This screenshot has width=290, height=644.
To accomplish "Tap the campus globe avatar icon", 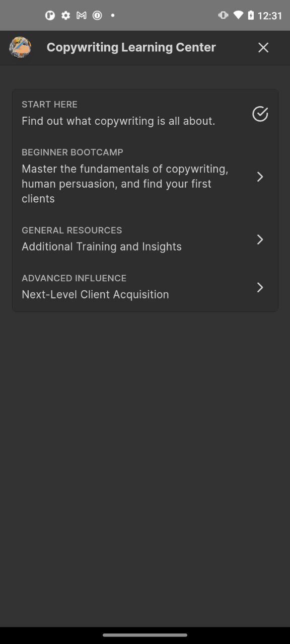I will (20, 47).
